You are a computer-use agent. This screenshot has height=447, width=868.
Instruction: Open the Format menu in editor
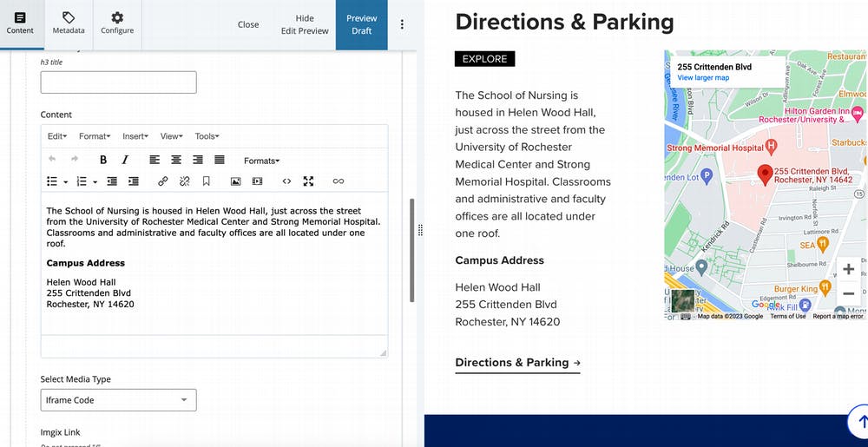point(95,136)
